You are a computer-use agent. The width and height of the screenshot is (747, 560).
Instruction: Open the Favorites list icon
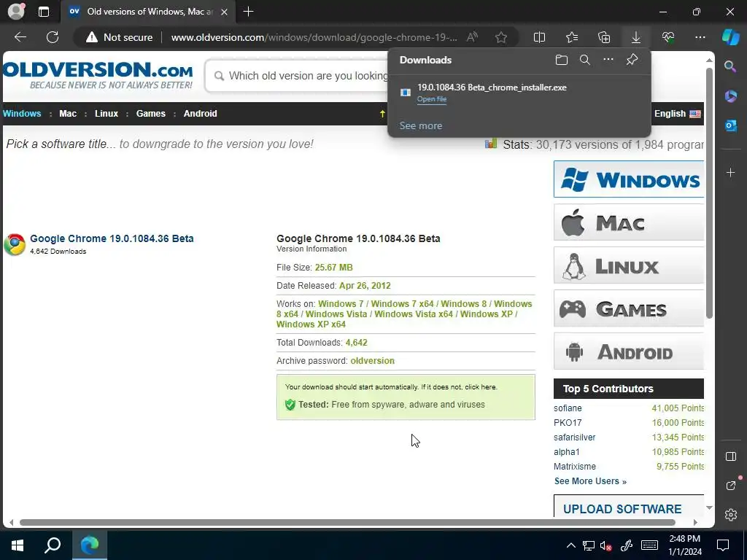tap(572, 37)
